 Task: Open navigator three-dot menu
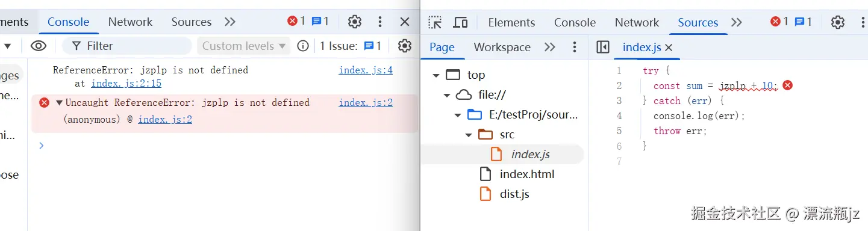[575, 47]
